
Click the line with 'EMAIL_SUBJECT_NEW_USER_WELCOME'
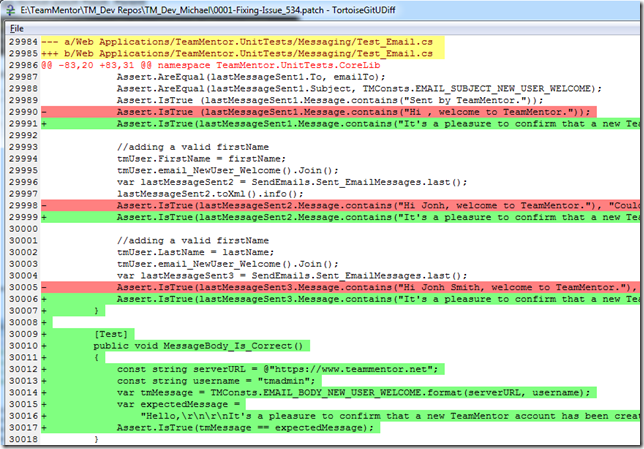pyautogui.click(x=359, y=88)
